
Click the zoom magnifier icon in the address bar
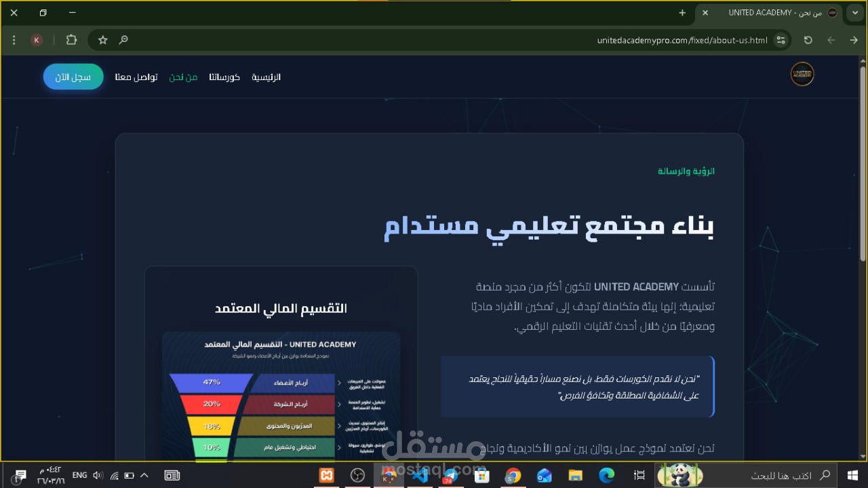point(123,40)
